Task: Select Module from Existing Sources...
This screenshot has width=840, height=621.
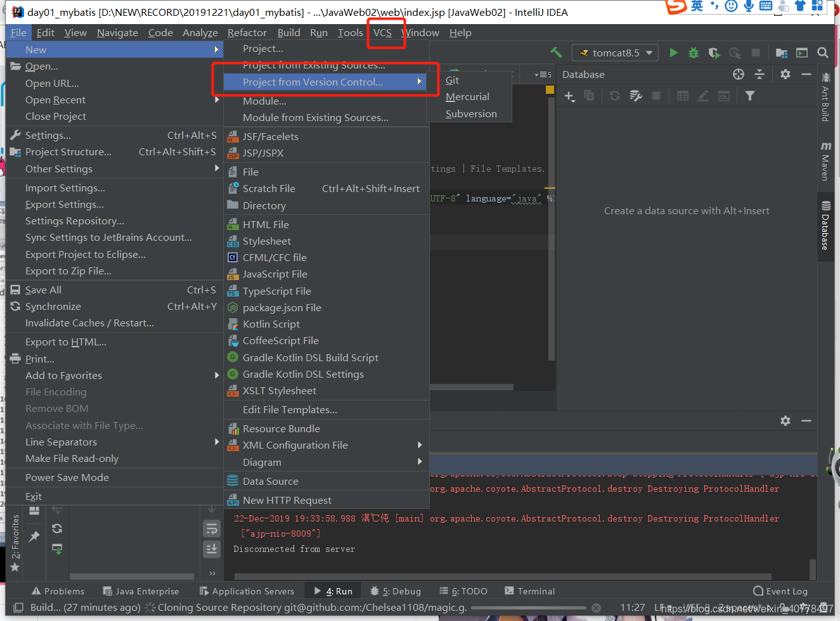Action: point(327,117)
